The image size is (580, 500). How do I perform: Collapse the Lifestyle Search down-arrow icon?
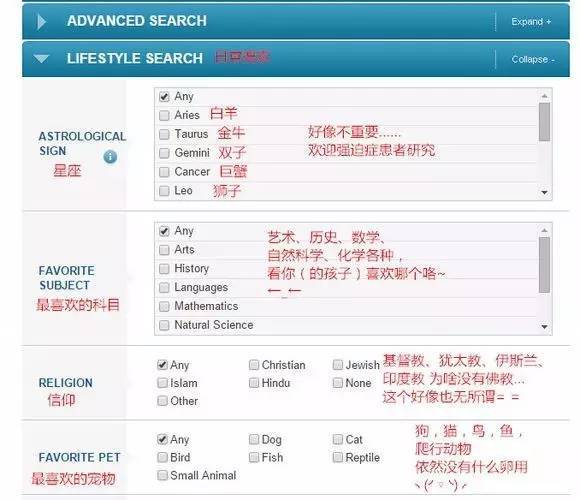[x=41, y=59]
